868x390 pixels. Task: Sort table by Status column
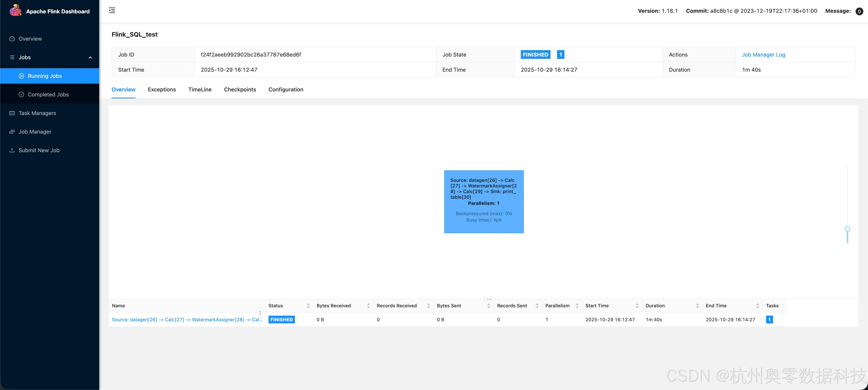pyautogui.click(x=308, y=306)
